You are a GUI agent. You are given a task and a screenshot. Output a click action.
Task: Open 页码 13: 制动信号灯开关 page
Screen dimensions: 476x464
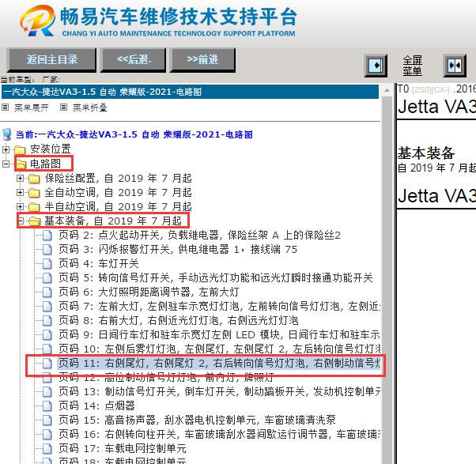pyautogui.click(x=219, y=392)
